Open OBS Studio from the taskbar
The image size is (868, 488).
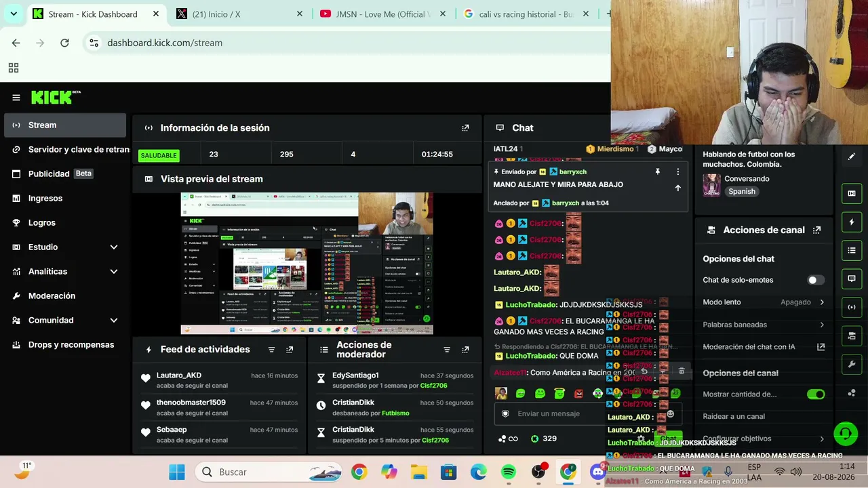538,472
